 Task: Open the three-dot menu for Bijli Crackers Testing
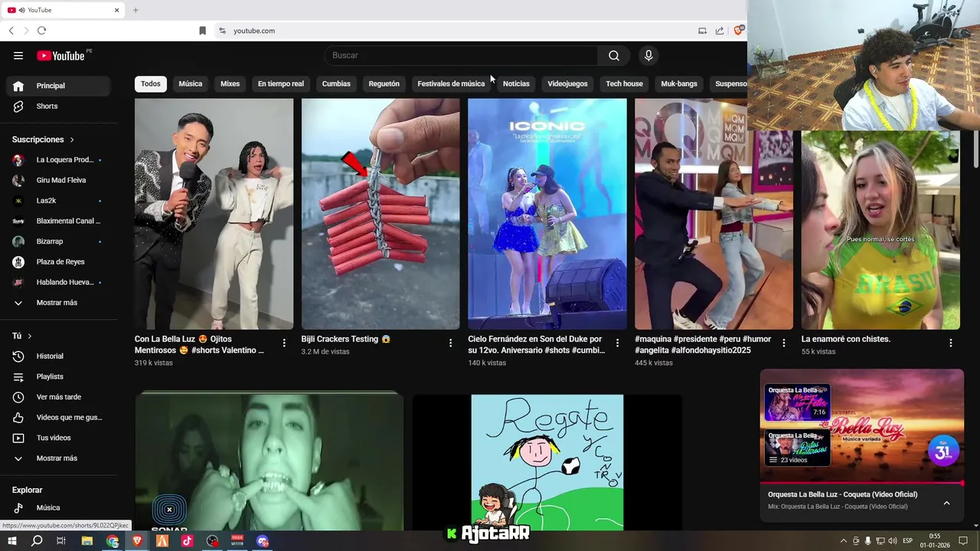tap(451, 343)
